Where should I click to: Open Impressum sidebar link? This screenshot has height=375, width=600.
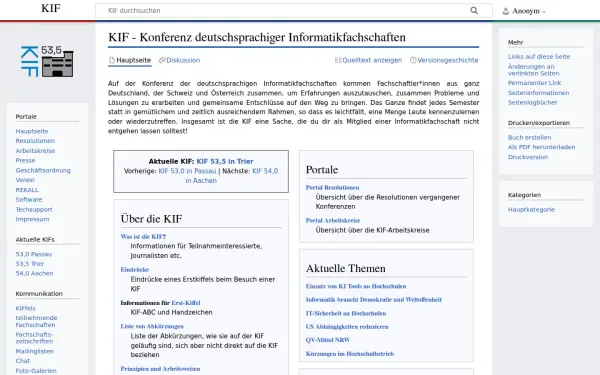pos(32,219)
